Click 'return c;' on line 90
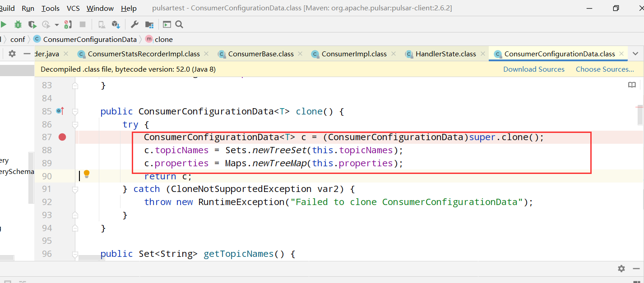 pyautogui.click(x=168, y=176)
